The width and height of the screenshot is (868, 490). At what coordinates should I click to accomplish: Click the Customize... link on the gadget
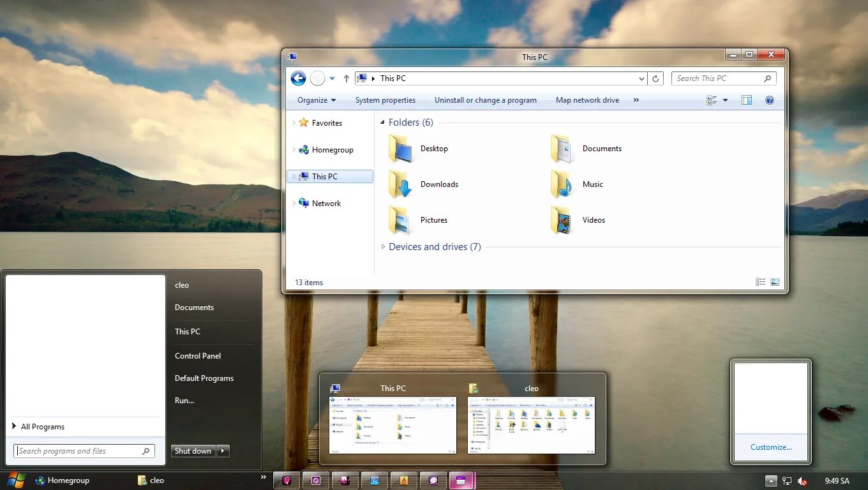(770, 447)
